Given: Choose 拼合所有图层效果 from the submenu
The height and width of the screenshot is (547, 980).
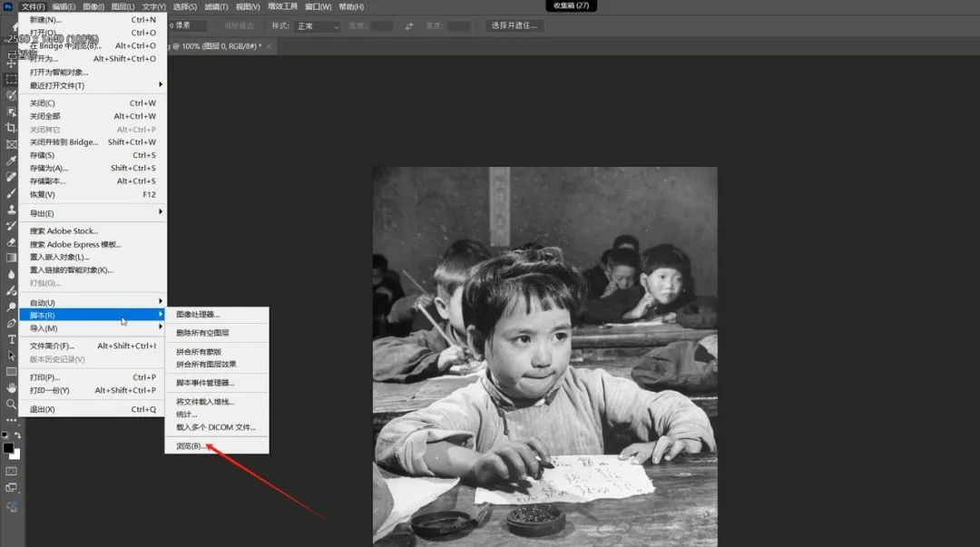Looking at the screenshot, I should coord(217,365).
